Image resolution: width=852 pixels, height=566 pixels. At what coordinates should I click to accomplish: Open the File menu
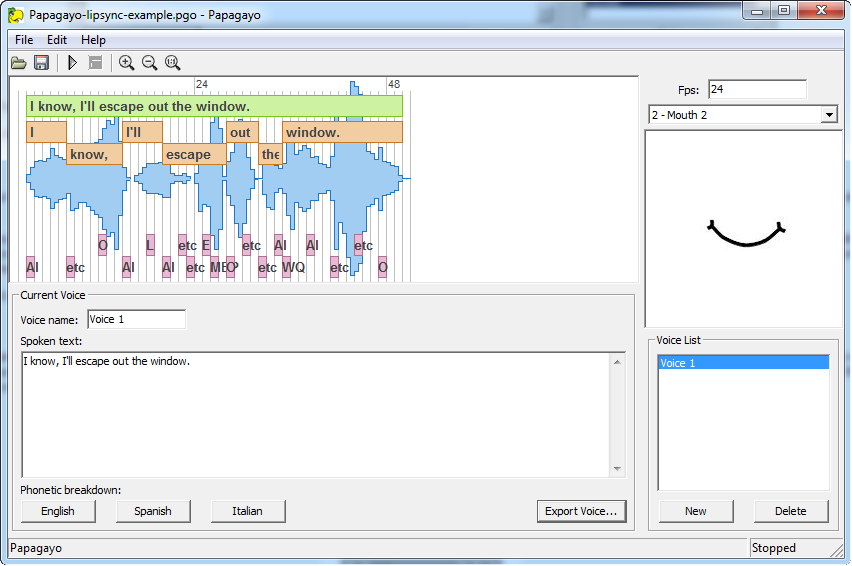24,40
